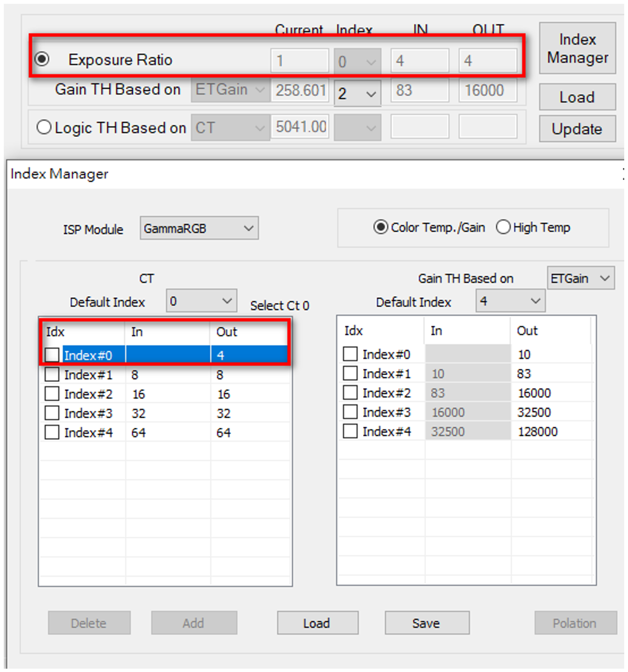Expand the CT Default Index dropdown
The height and width of the screenshot is (672, 628).
201,301
